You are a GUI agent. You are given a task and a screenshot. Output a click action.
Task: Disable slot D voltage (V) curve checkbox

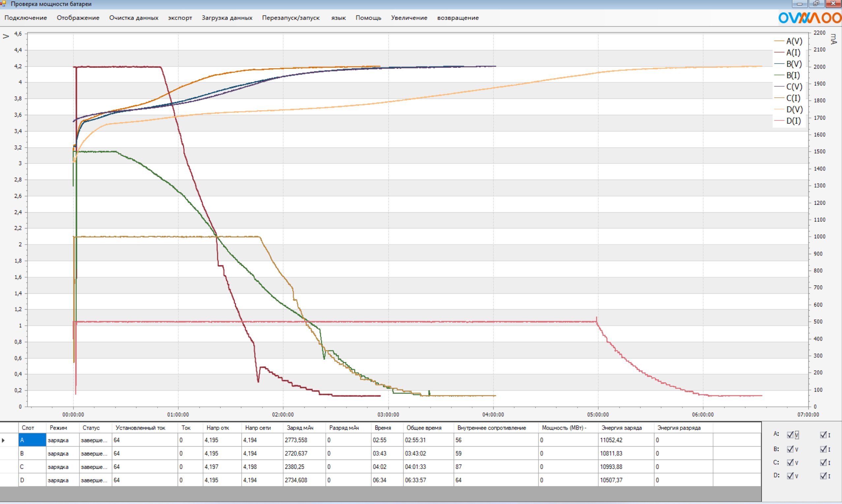790,476
